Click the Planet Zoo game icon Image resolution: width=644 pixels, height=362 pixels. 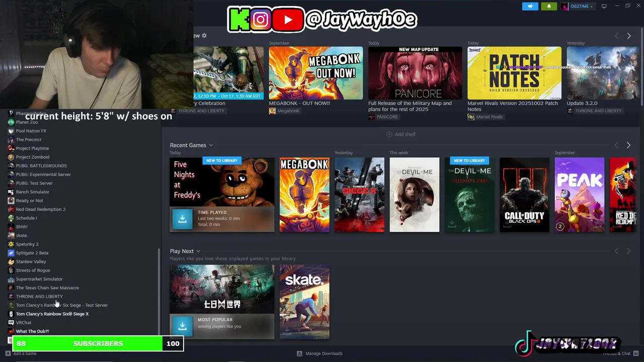(x=11, y=122)
